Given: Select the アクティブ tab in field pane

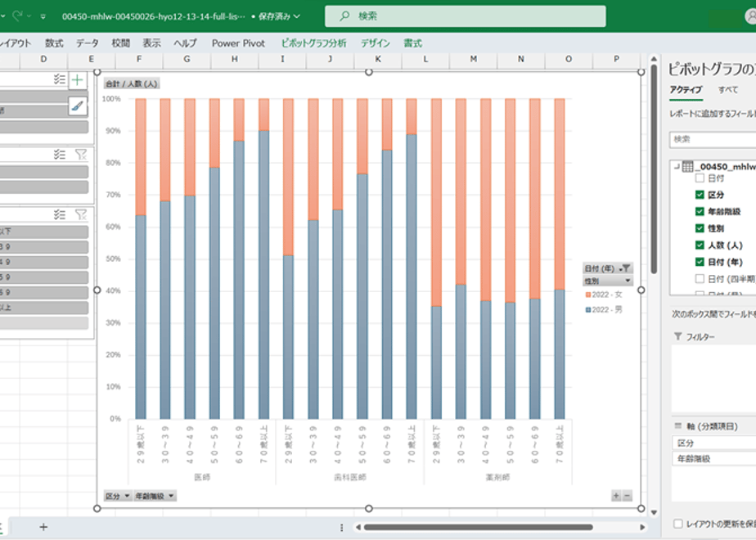Looking at the screenshot, I should coord(686,90).
